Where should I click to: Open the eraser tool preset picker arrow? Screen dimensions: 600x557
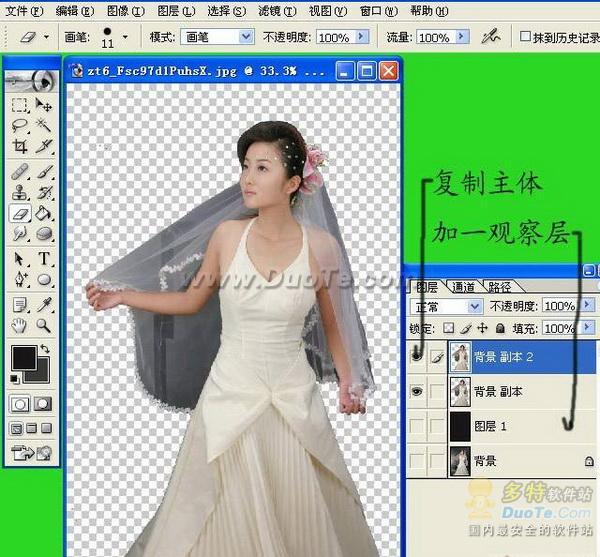46,37
